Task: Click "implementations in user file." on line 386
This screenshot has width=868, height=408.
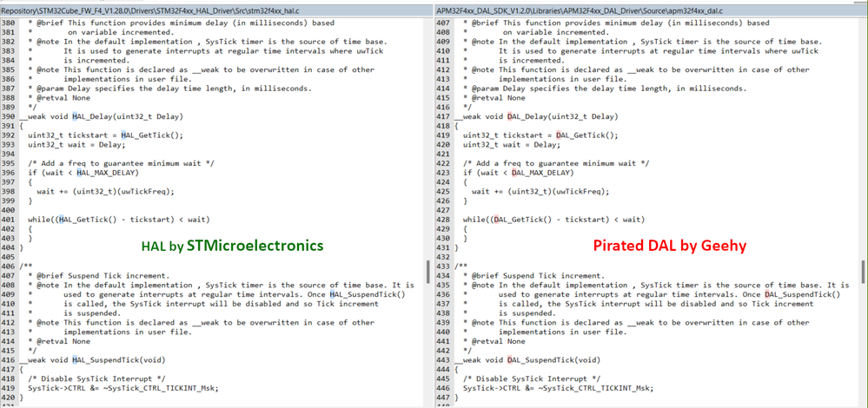Action: tap(128, 79)
